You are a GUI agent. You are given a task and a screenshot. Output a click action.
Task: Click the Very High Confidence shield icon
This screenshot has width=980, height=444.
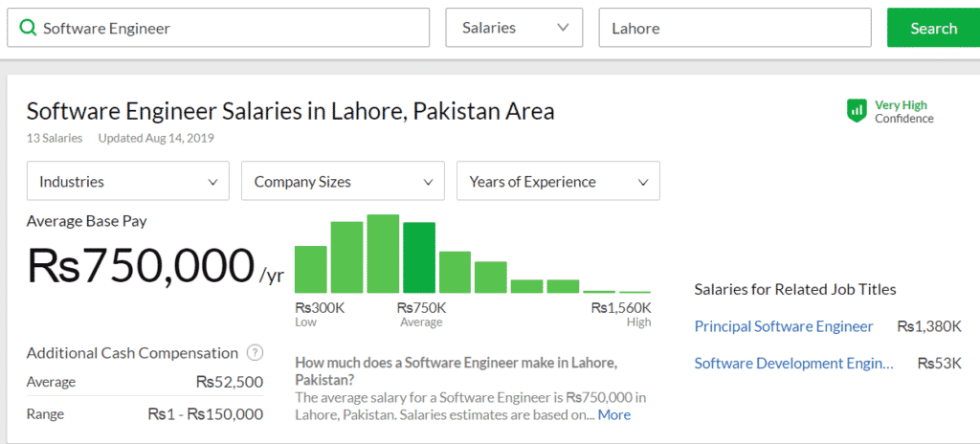pyautogui.click(x=857, y=111)
